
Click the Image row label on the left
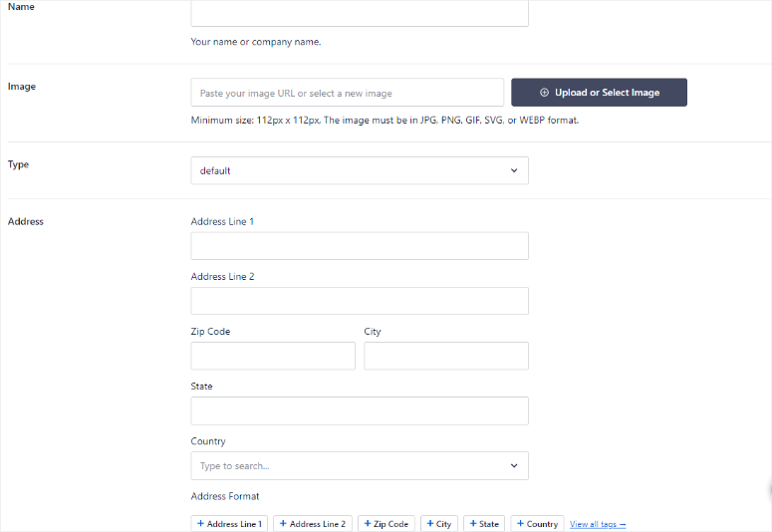coord(22,87)
